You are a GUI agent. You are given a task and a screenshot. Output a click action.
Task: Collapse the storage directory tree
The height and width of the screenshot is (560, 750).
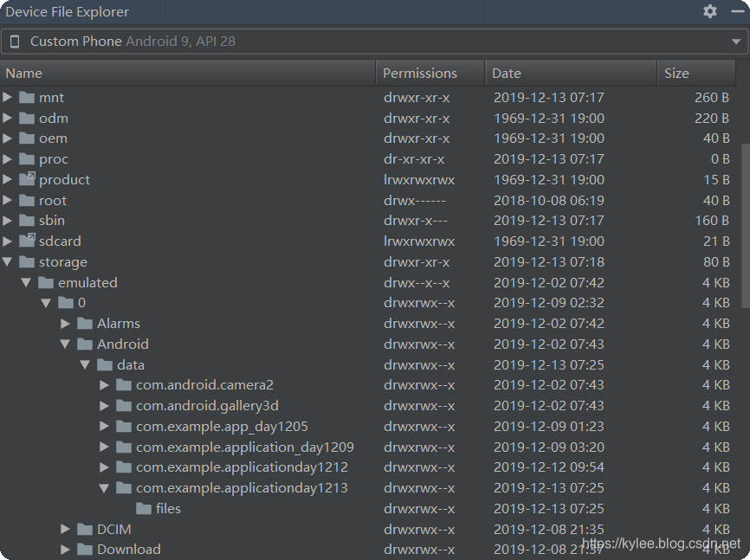coord(7,261)
